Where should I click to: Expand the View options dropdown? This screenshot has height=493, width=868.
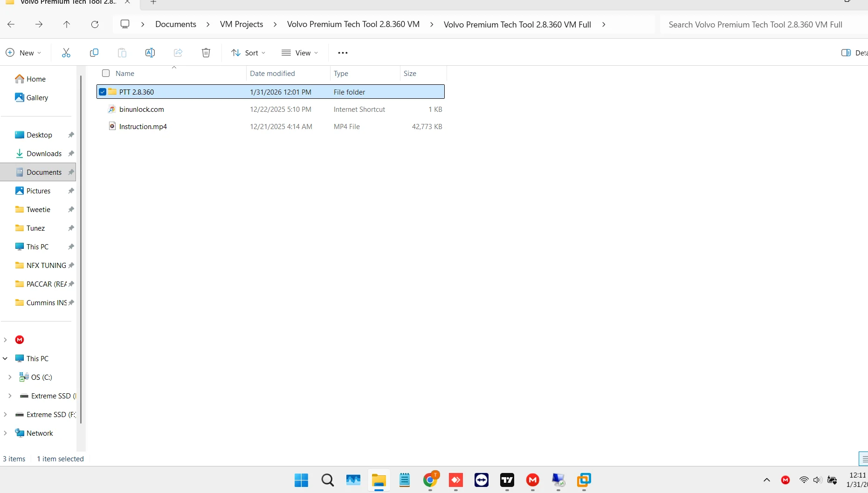pos(300,53)
